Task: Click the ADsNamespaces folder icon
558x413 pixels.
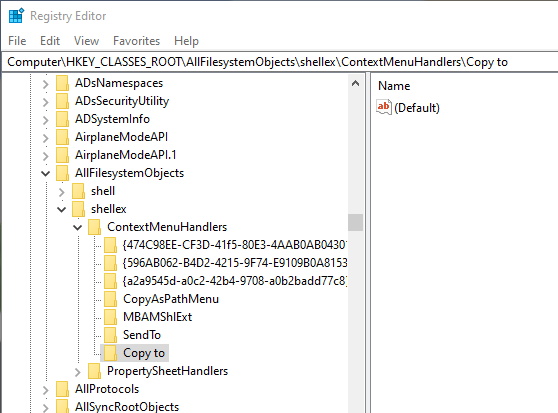Action: click(x=62, y=83)
